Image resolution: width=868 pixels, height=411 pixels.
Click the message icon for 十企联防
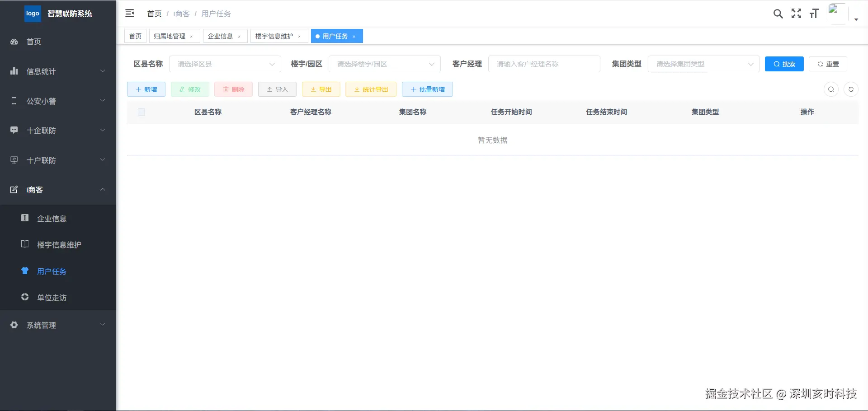(14, 130)
